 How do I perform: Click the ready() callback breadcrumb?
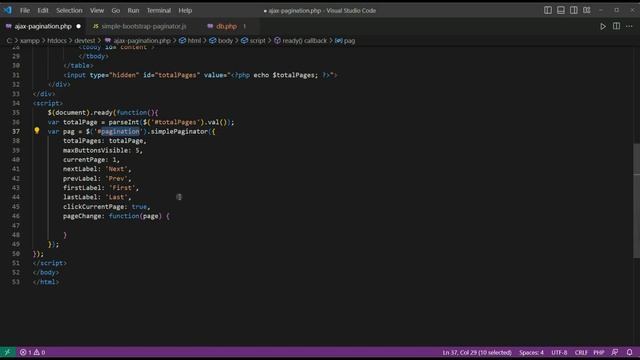click(300, 41)
